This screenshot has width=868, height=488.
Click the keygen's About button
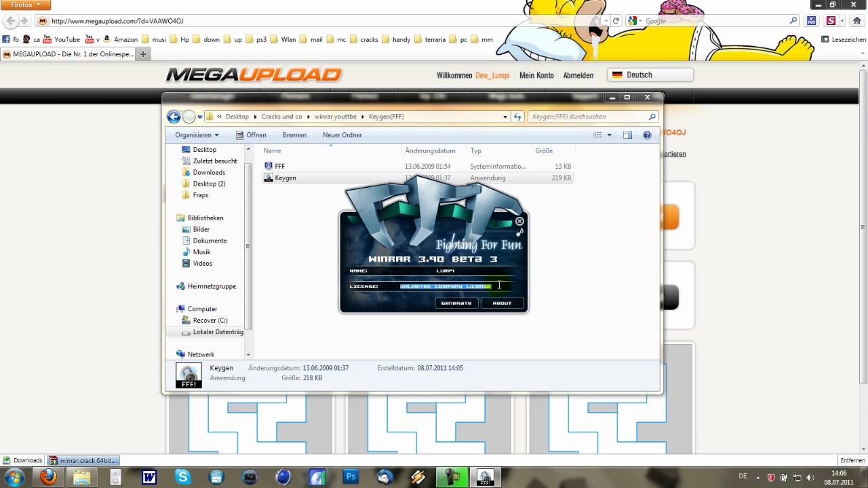click(x=502, y=303)
